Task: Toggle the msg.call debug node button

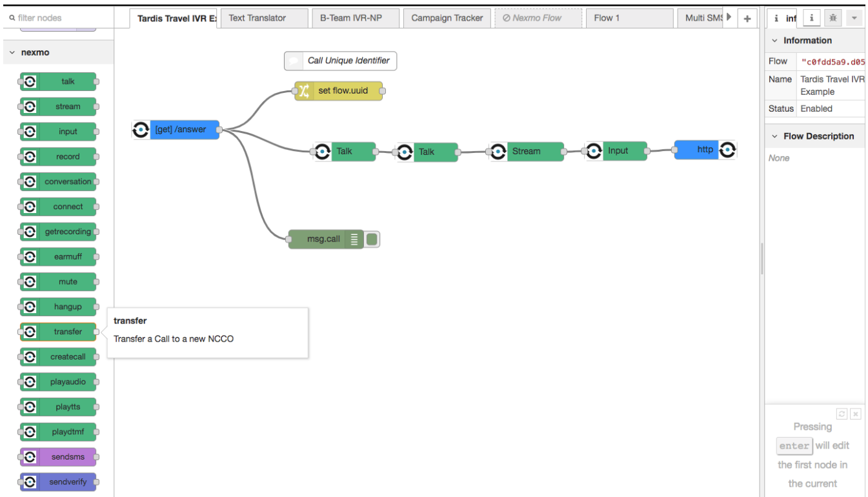Action: pos(372,239)
